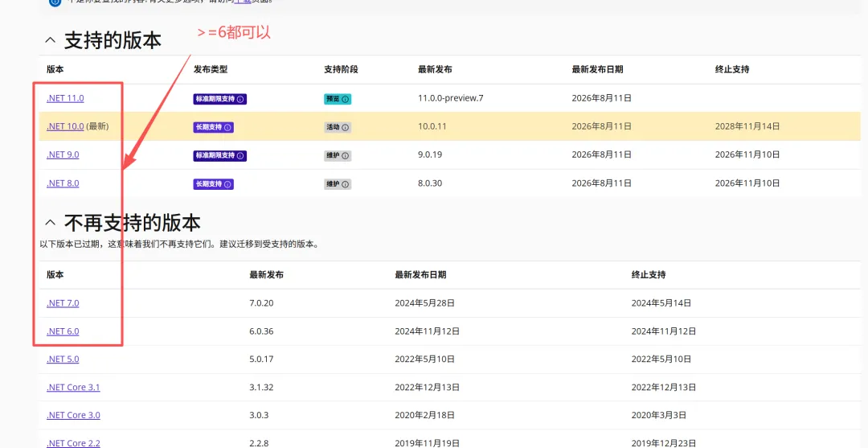Click version value 6.0.36
This screenshot has height=448, width=868.
262,331
